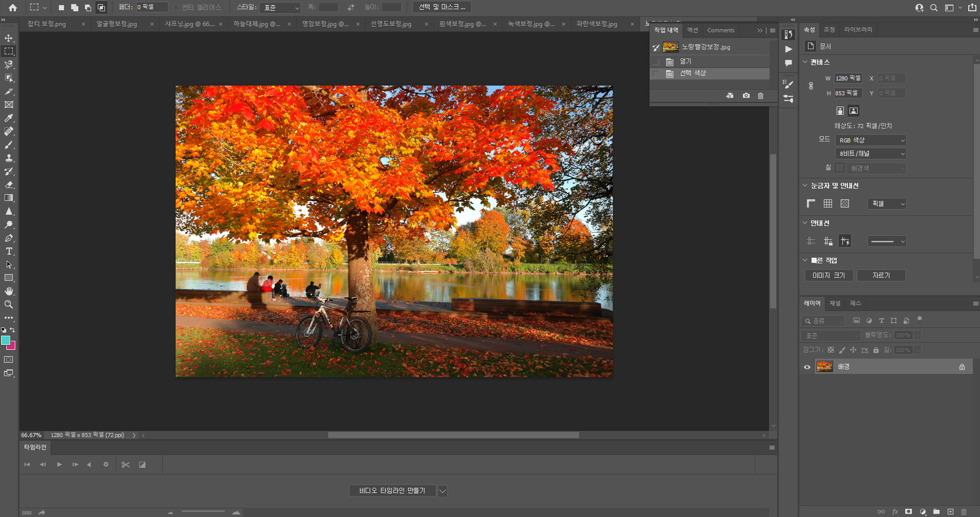Collapse the 안내선 section
The height and width of the screenshot is (517, 980).
pos(805,223)
